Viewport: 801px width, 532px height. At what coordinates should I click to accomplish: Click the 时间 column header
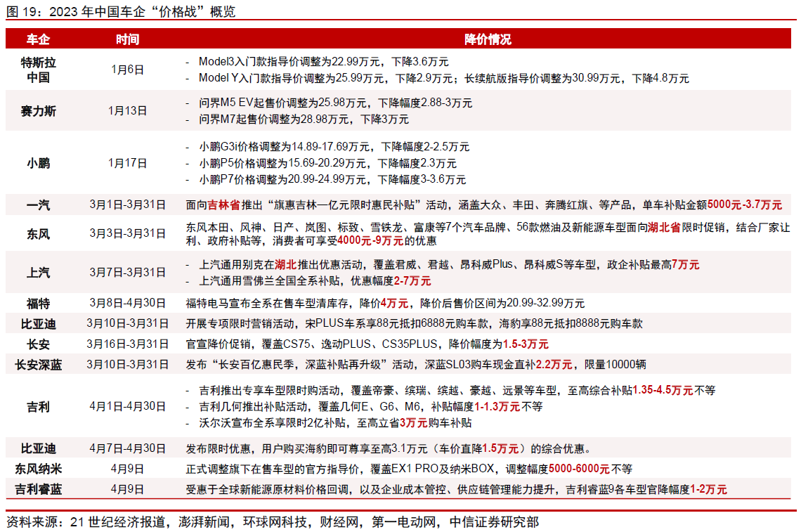(x=127, y=39)
